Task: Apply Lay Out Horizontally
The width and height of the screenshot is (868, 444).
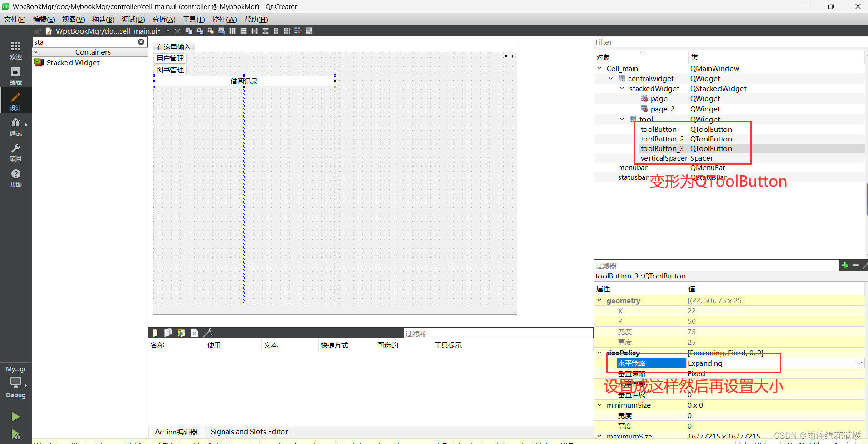Action: [233, 31]
